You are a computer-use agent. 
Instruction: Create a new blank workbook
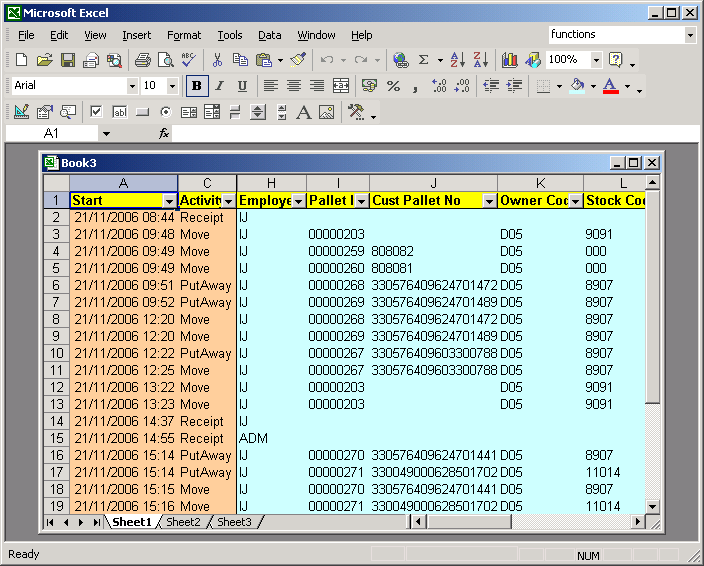click(x=21, y=60)
